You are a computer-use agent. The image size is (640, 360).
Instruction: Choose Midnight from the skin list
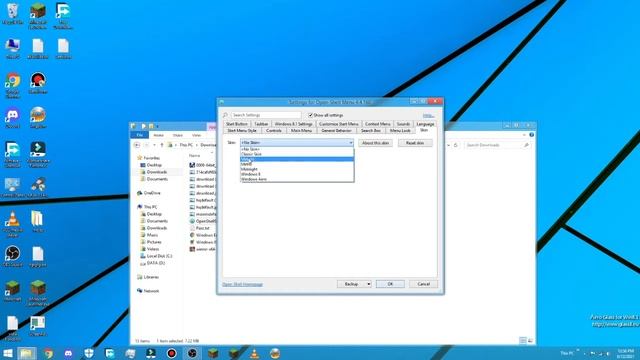pyautogui.click(x=297, y=169)
